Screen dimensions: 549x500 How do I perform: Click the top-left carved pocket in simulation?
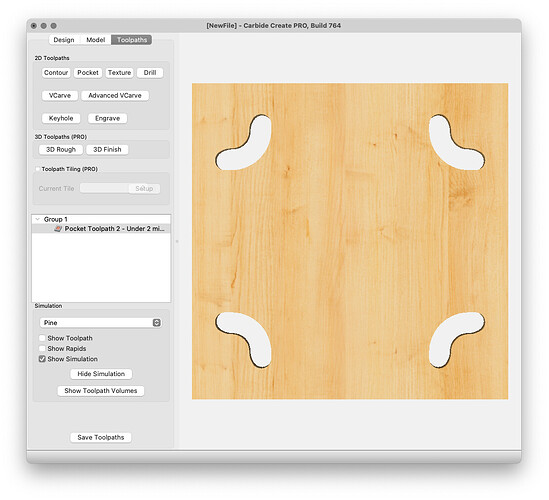[x=244, y=143]
